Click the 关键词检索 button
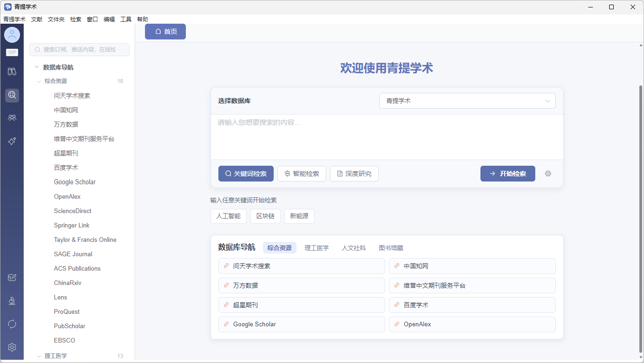 pyautogui.click(x=246, y=174)
